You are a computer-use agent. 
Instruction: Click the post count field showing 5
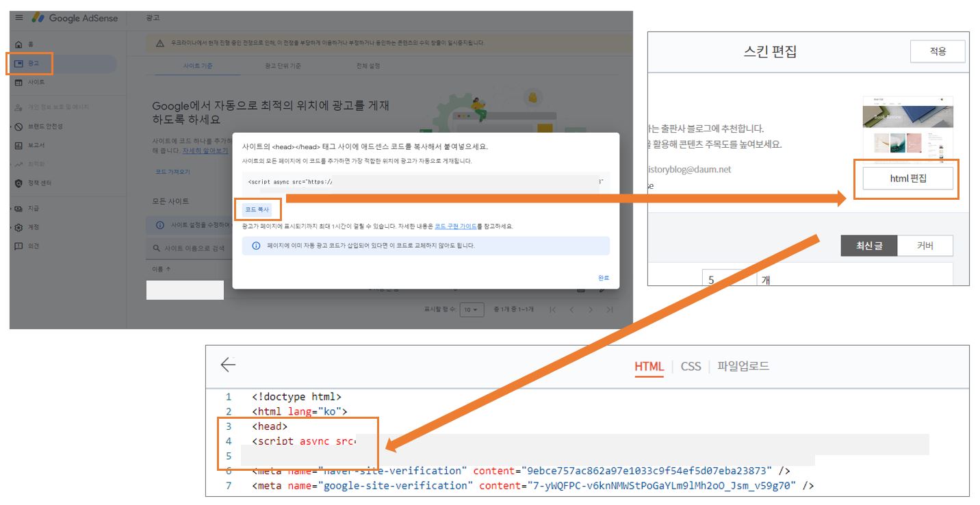tap(729, 279)
